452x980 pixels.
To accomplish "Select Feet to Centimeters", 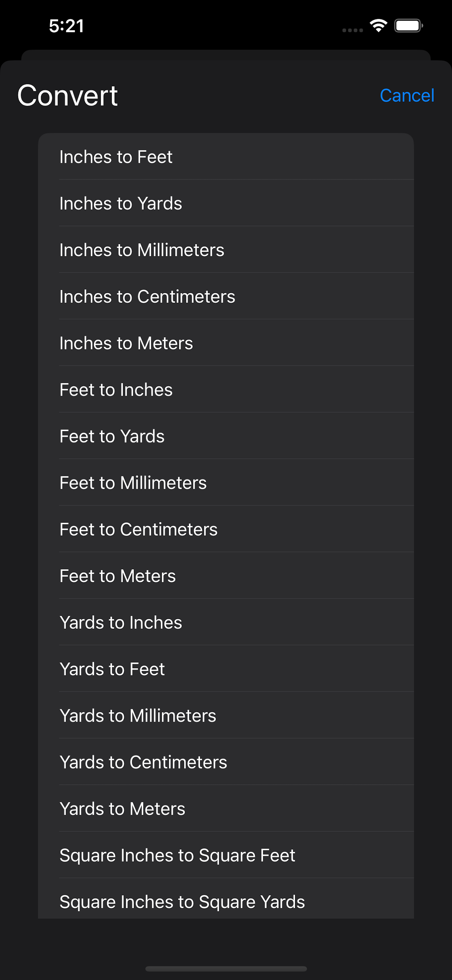I will click(x=226, y=529).
